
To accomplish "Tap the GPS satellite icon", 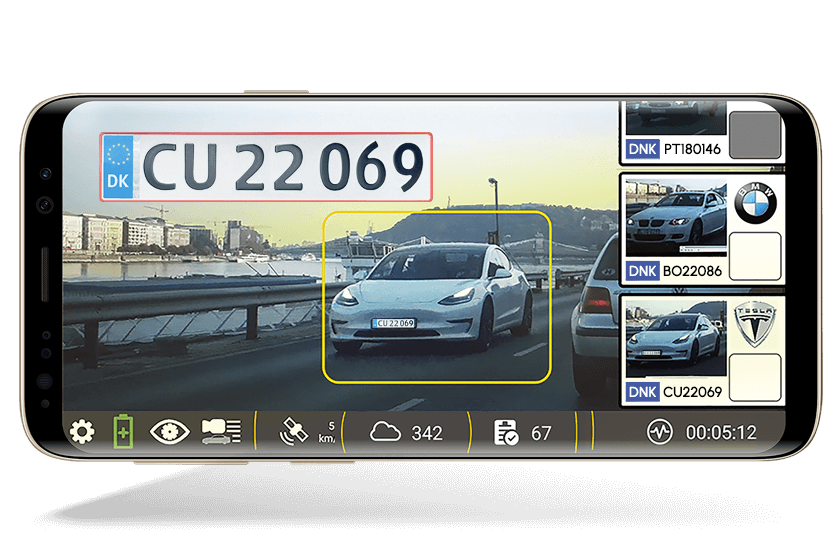I will click(296, 431).
